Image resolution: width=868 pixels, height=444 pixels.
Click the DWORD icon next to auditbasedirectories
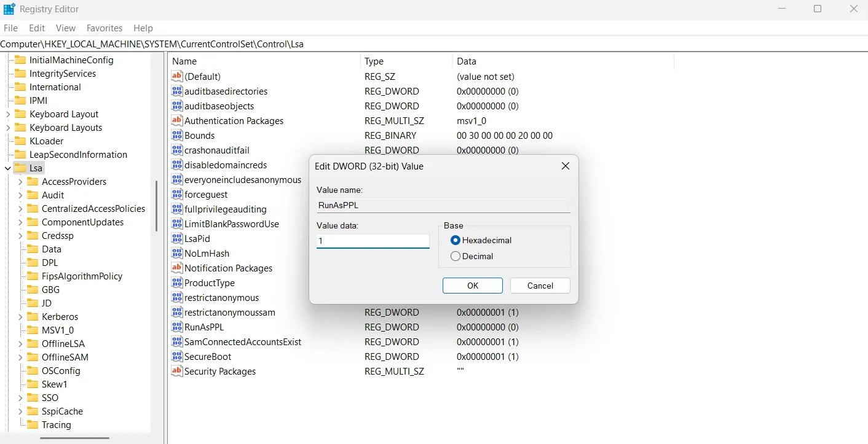click(176, 91)
